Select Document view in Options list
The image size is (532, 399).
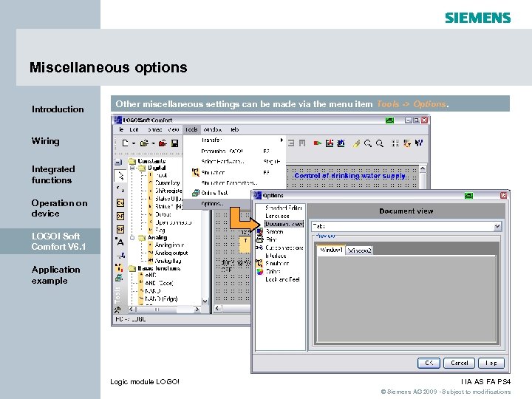pos(284,224)
